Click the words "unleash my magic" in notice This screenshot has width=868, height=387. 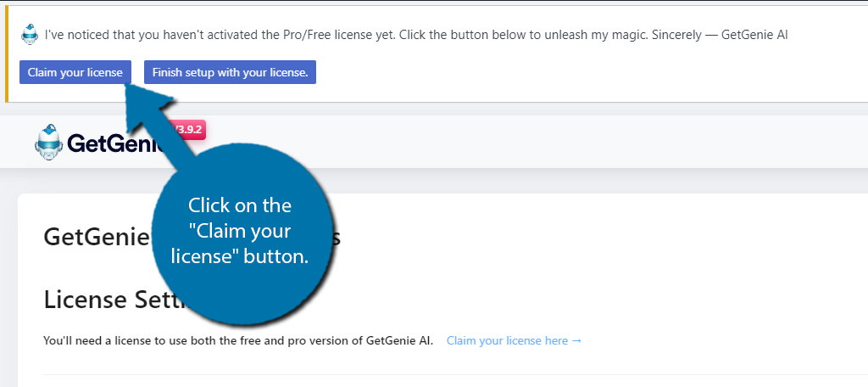(605, 35)
